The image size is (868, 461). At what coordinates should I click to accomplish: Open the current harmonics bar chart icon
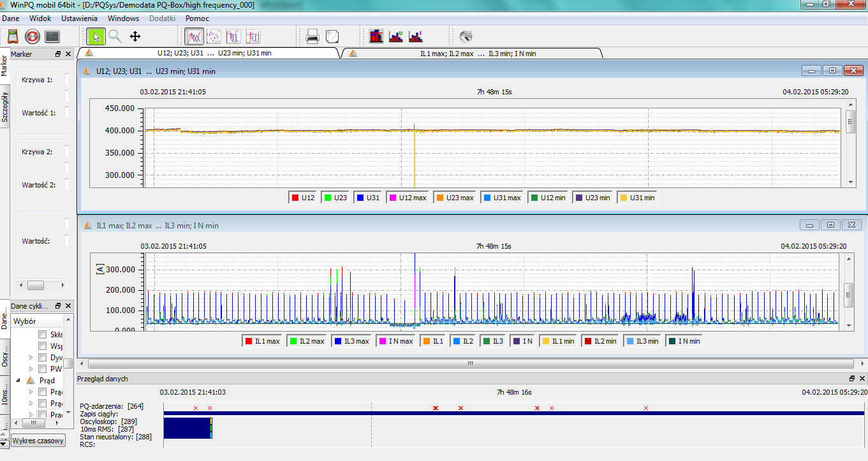416,36
